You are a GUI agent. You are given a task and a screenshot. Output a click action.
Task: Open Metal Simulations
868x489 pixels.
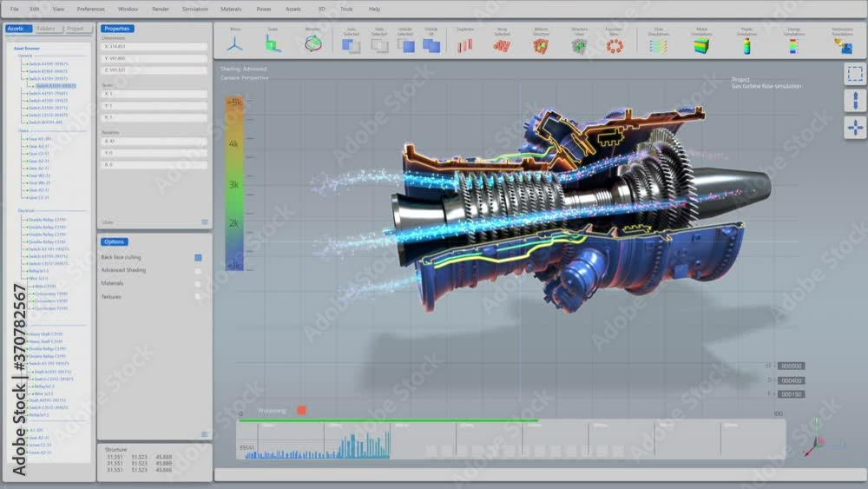(x=701, y=46)
